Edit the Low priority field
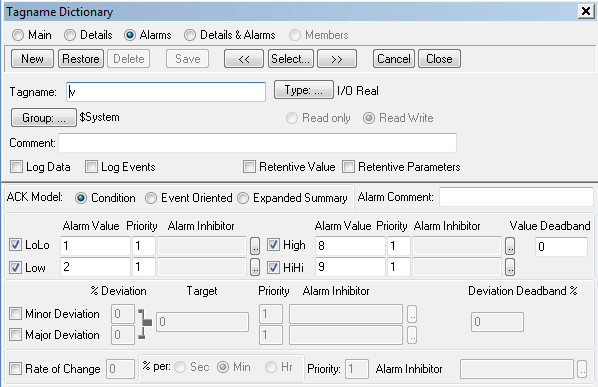Viewport: 598px width, 387px height. pos(144,267)
